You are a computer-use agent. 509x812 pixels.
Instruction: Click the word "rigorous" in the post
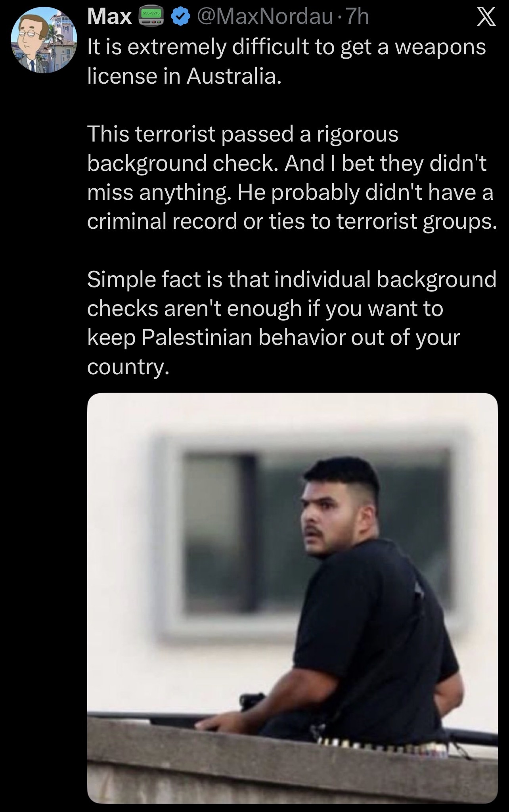click(x=357, y=134)
